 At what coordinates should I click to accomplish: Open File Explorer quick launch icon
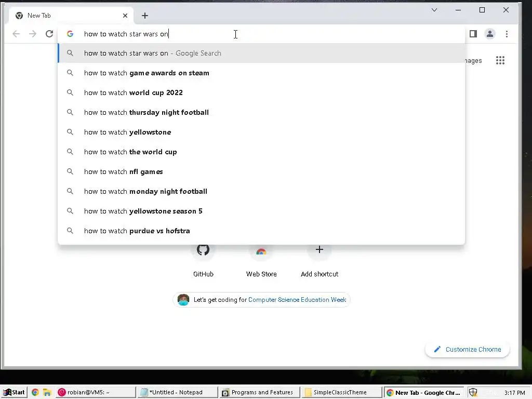click(47, 392)
